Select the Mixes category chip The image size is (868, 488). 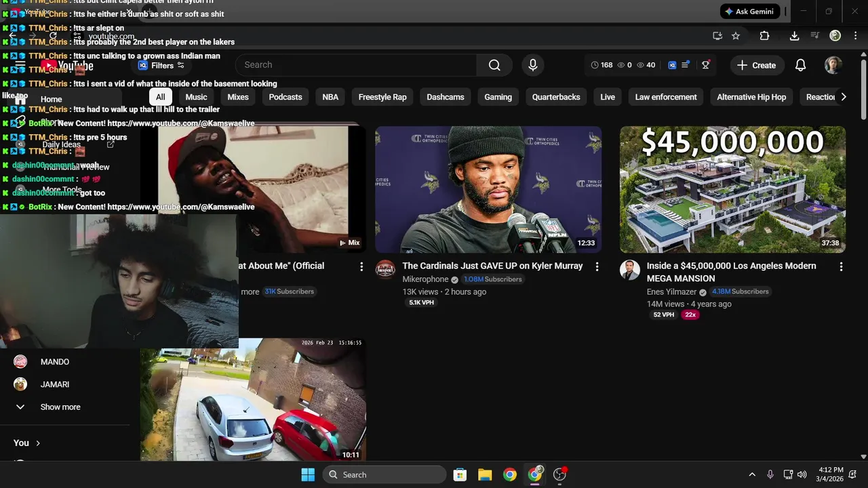coord(238,97)
